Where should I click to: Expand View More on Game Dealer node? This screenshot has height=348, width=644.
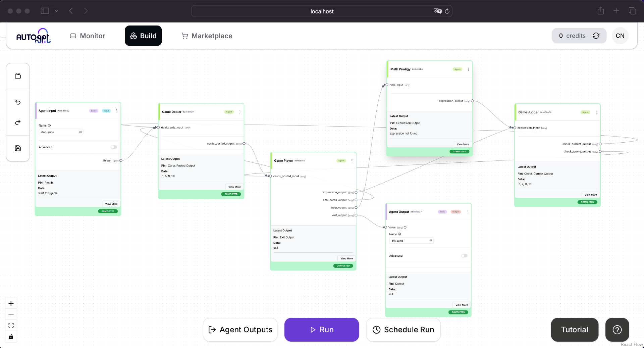(x=234, y=187)
